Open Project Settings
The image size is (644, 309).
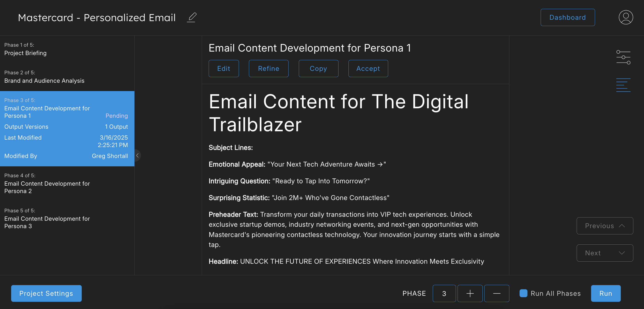(x=46, y=293)
